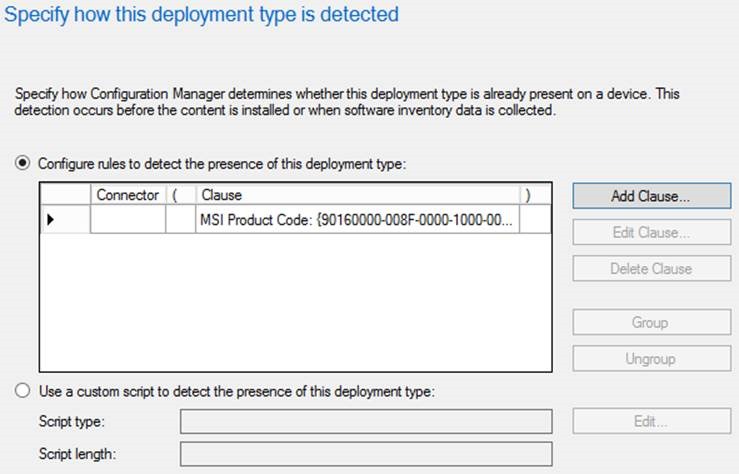Click the Edit Clause button

click(x=652, y=232)
